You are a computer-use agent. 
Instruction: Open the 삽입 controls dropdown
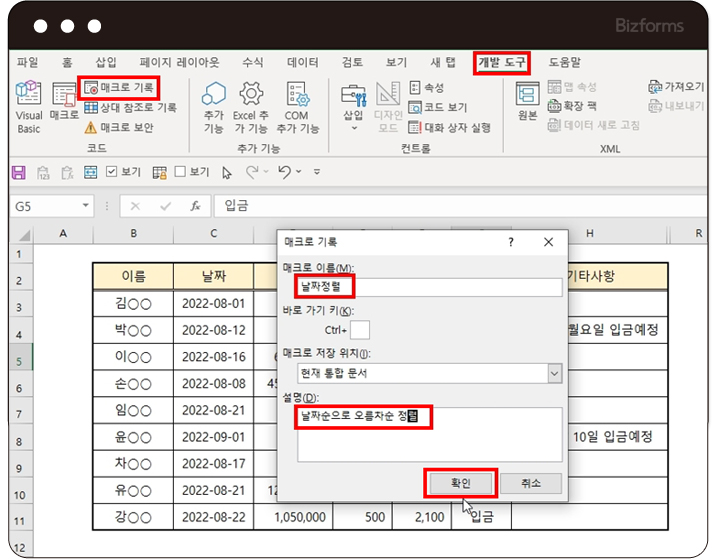click(x=353, y=106)
